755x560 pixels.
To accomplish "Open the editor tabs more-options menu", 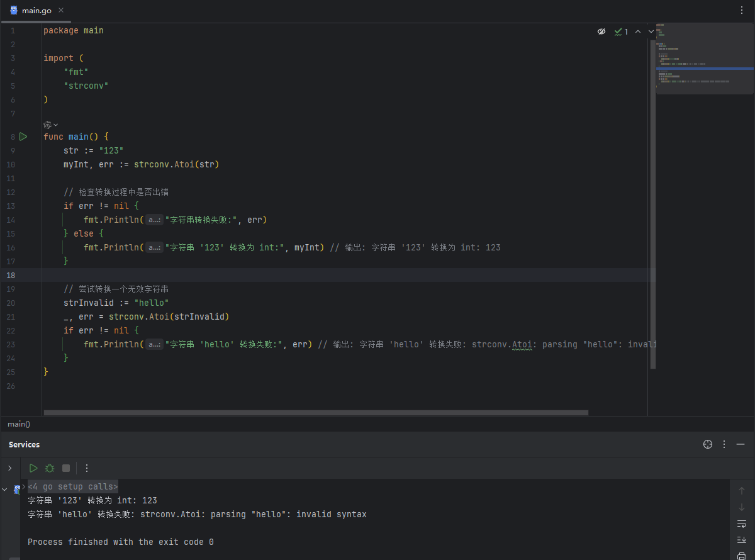I will pyautogui.click(x=741, y=11).
